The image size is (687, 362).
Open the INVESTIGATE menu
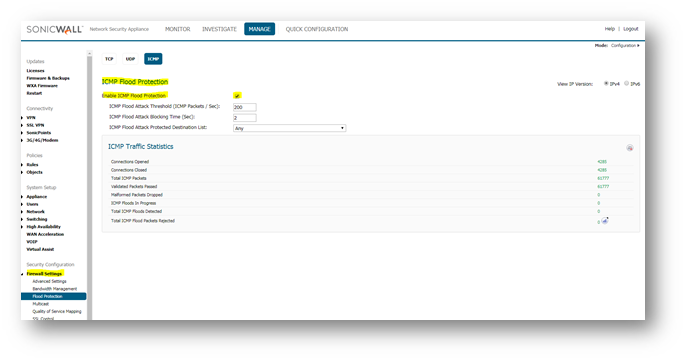pyautogui.click(x=219, y=29)
